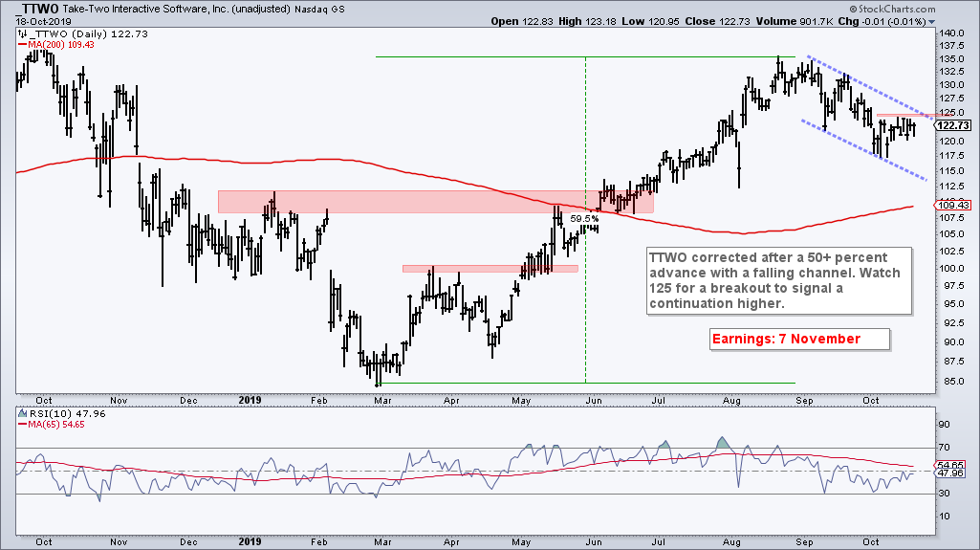
Task: Click the 30 level on RSI axis
Action: tap(944, 494)
